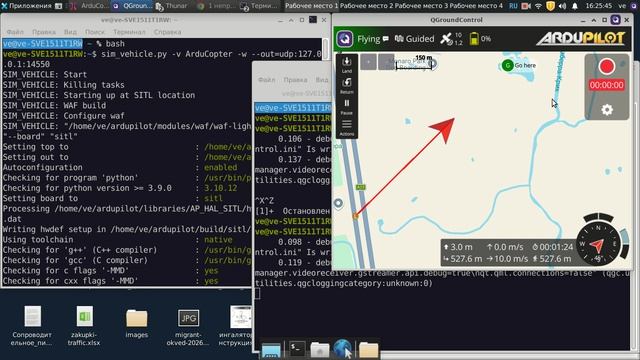Screen dimensions: 640x360
Task: Click the volume speaker tray icon
Action: coord(562,6)
